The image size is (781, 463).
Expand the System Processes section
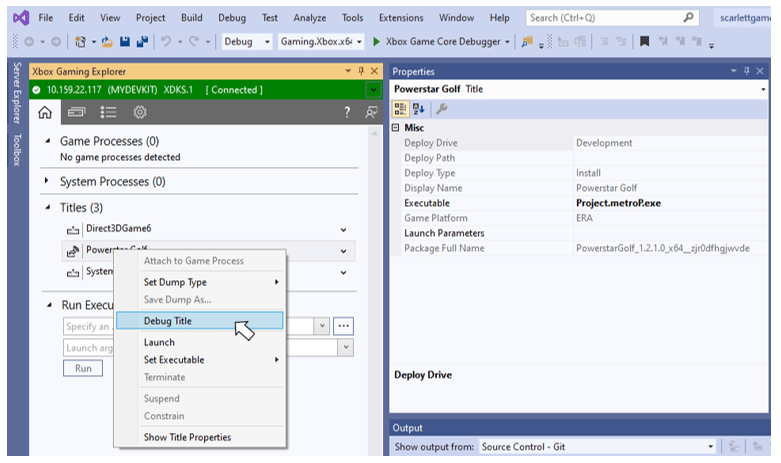tap(46, 181)
